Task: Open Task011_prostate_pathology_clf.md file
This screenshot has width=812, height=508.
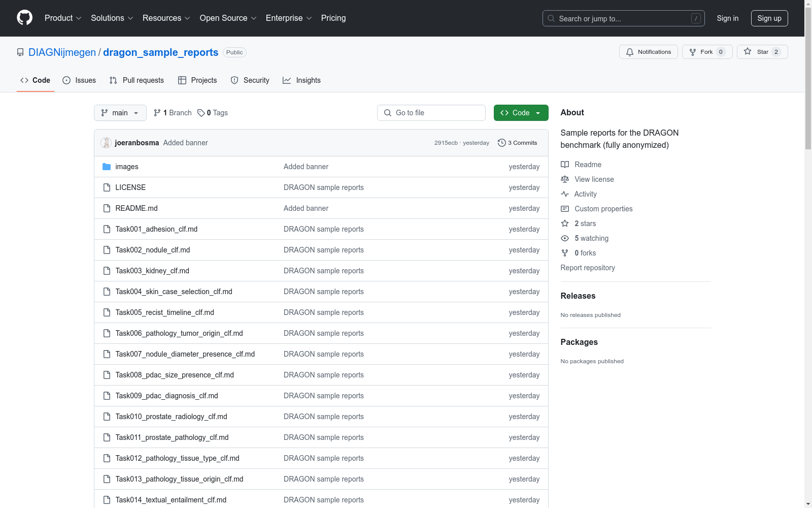Action: pyautogui.click(x=172, y=437)
